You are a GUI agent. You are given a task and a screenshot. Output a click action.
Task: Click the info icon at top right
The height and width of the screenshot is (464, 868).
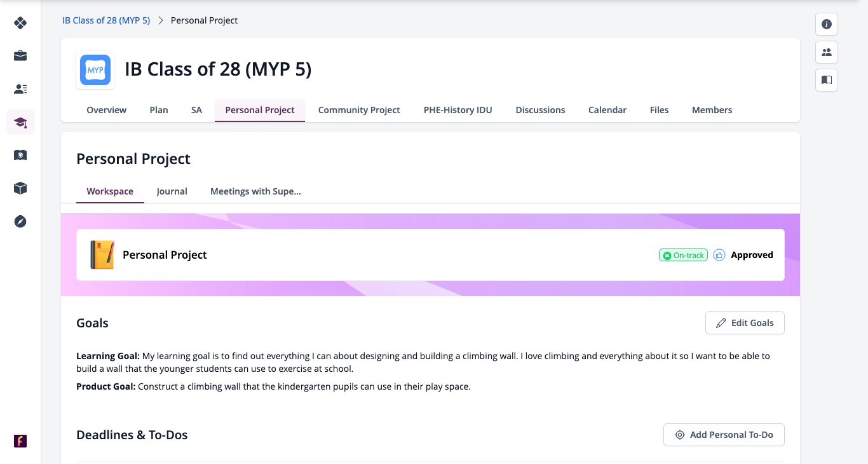pyautogui.click(x=827, y=24)
